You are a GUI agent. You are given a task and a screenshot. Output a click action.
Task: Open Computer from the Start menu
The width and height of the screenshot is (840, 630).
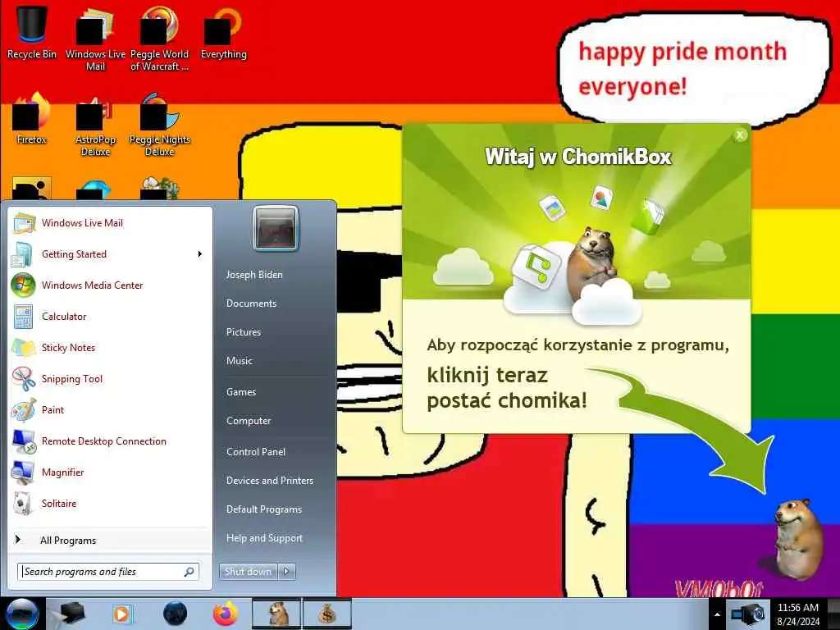tap(249, 421)
